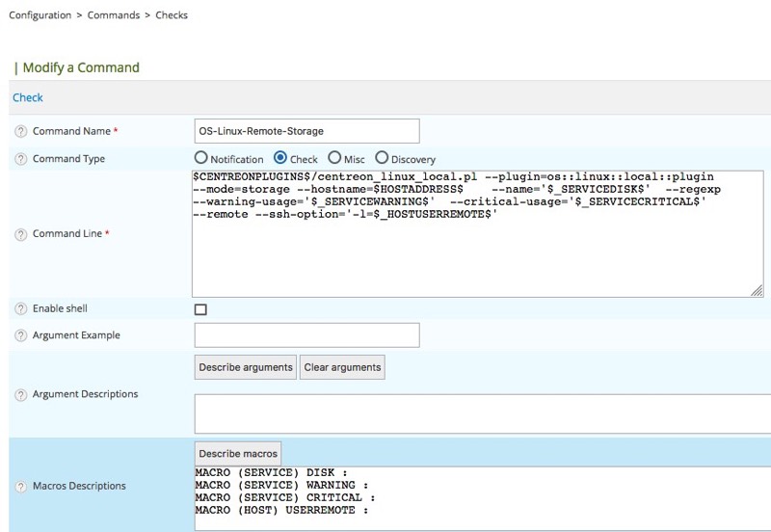Click help icon beside Macros Descriptions
771x532 pixels.
tap(20, 487)
